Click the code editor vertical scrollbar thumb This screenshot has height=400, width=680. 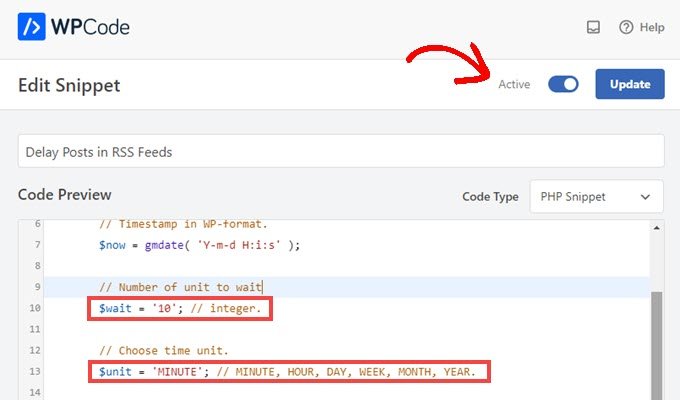(x=656, y=345)
